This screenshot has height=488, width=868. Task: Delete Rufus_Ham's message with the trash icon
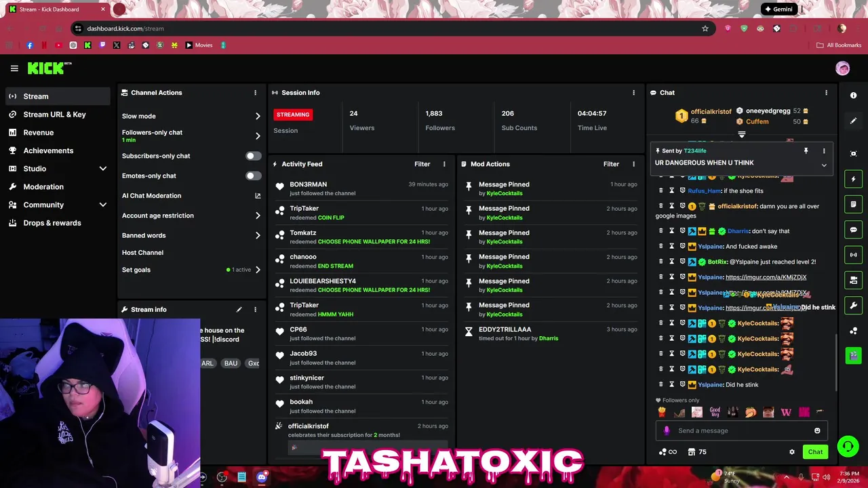(x=661, y=190)
